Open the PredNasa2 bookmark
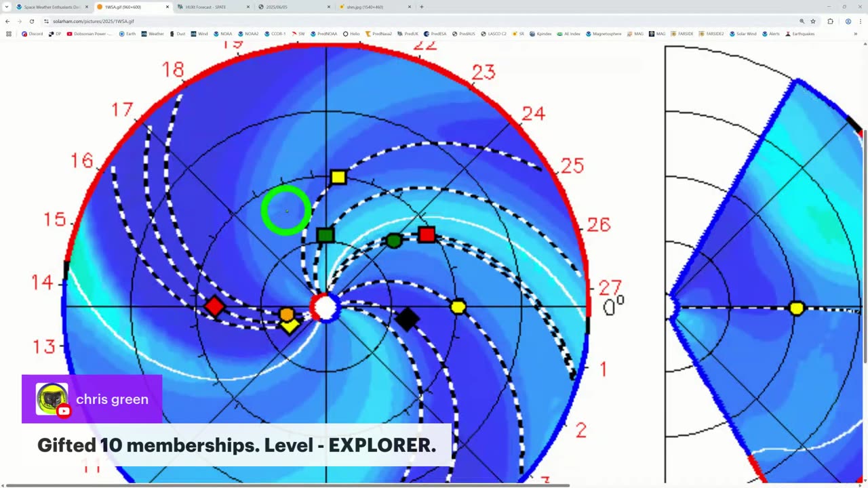 click(378, 33)
